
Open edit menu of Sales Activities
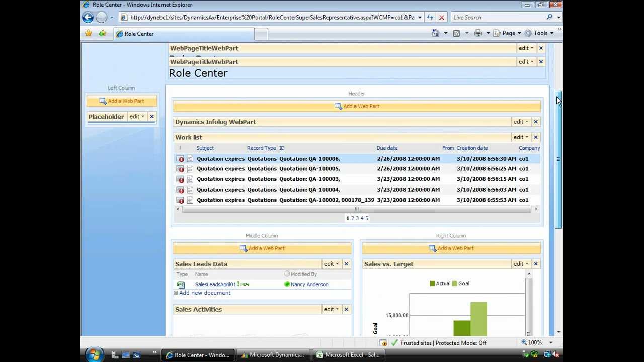[331, 309]
